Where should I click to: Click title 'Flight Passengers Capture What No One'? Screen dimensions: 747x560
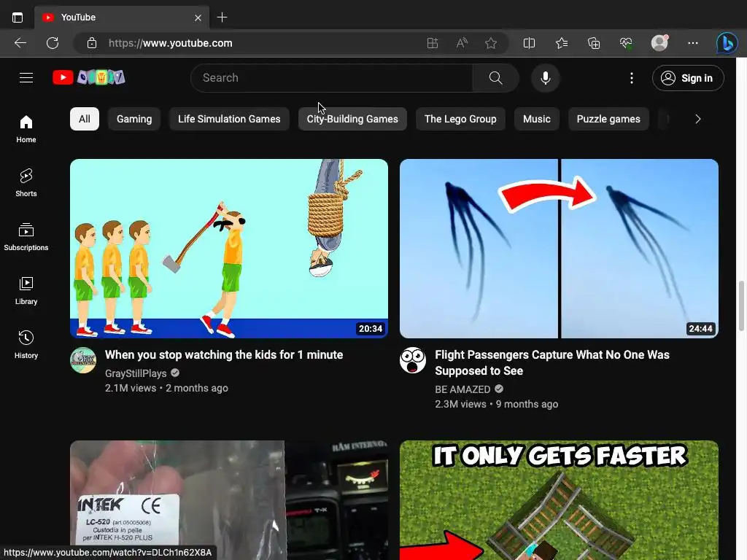pos(552,363)
